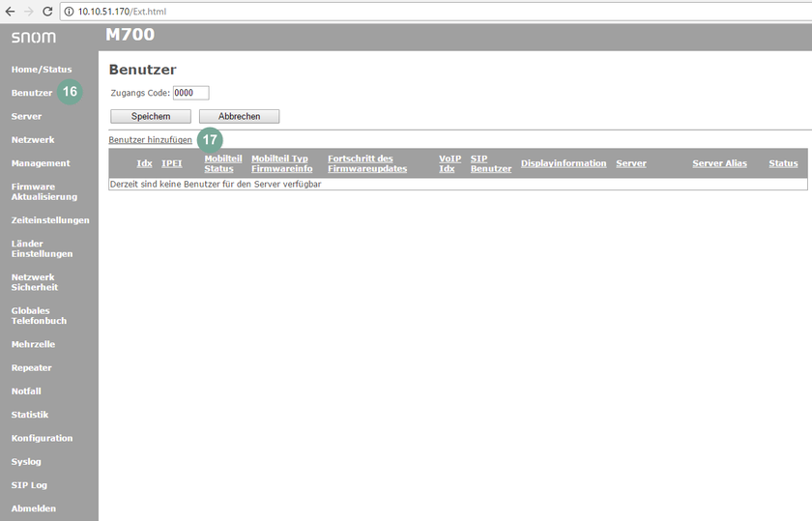Screen dimensions: 812x521
Task: Open the SIP Log page
Action: tap(29, 485)
